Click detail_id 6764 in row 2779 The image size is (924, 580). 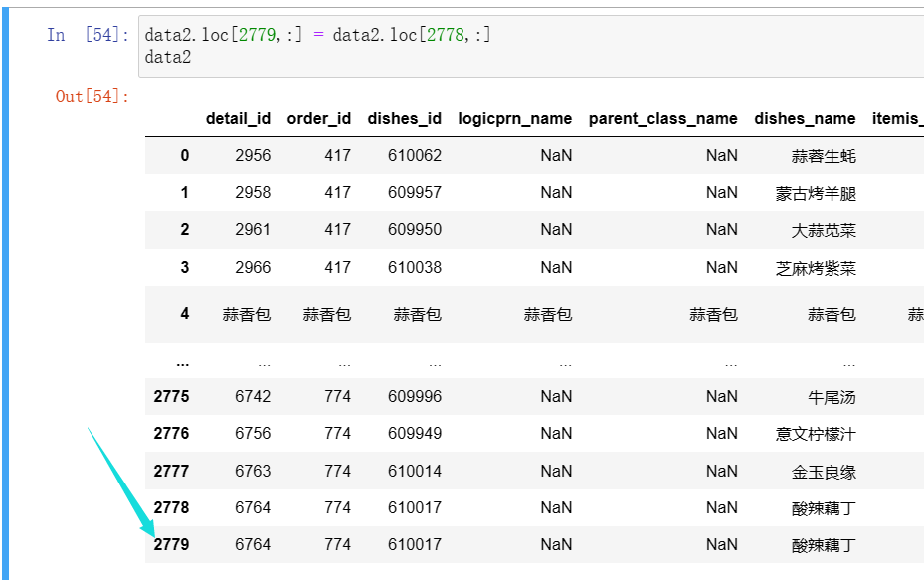pyautogui.click(x=253, y=544)
